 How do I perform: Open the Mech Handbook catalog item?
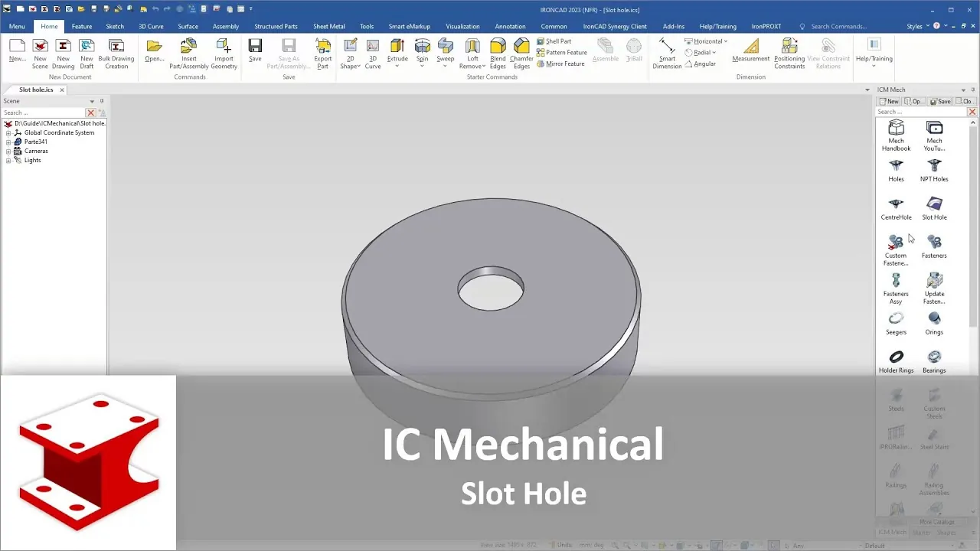pos(896,136)
